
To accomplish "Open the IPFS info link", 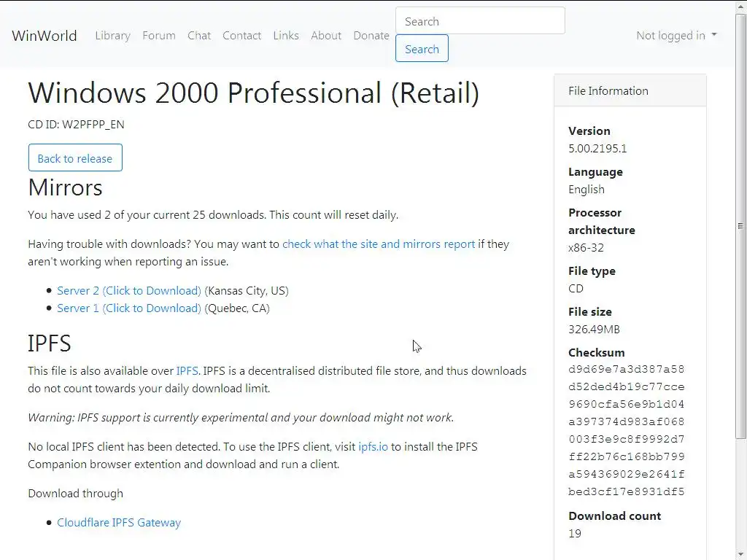I will tap(187, 371).
